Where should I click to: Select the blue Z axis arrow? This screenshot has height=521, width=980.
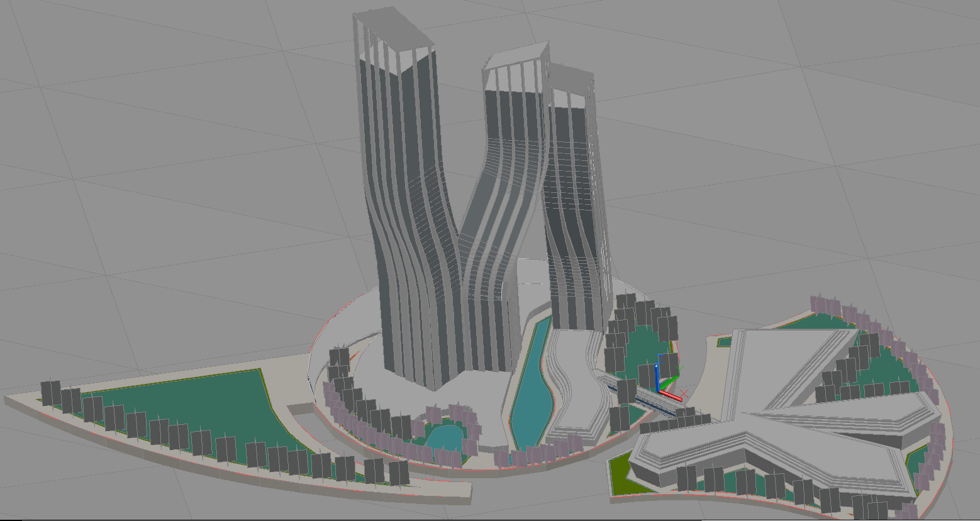[x=657, y=377]
